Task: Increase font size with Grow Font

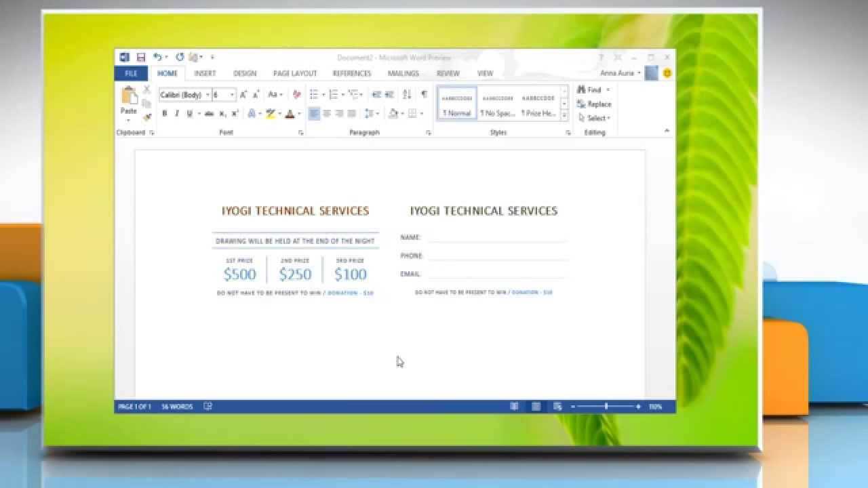Action: coord(243,95)
